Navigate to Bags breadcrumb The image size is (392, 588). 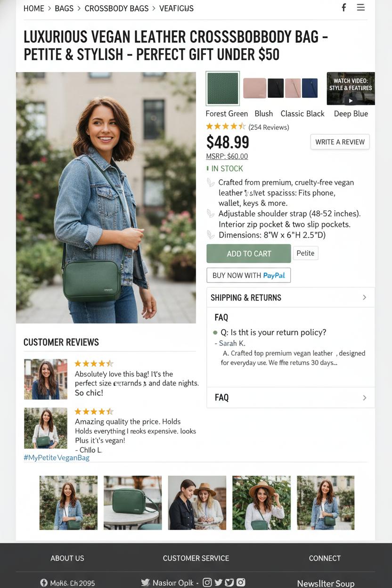[64, 8]
